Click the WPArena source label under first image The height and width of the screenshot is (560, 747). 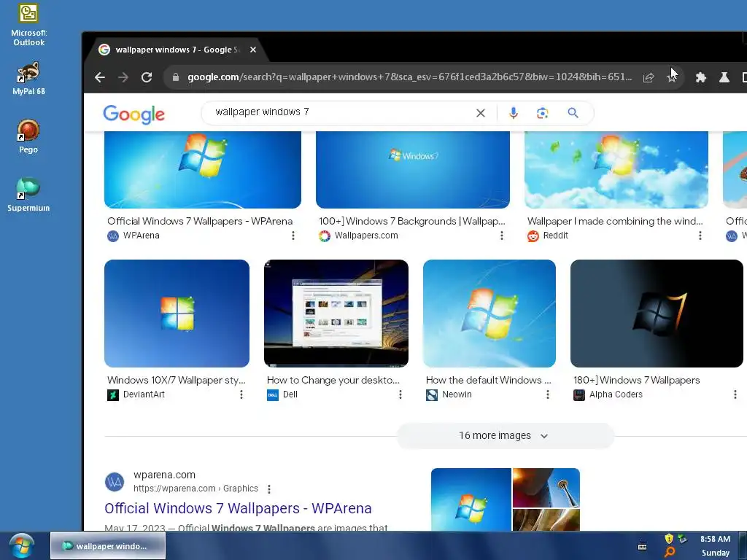click(x=141, y=236)
